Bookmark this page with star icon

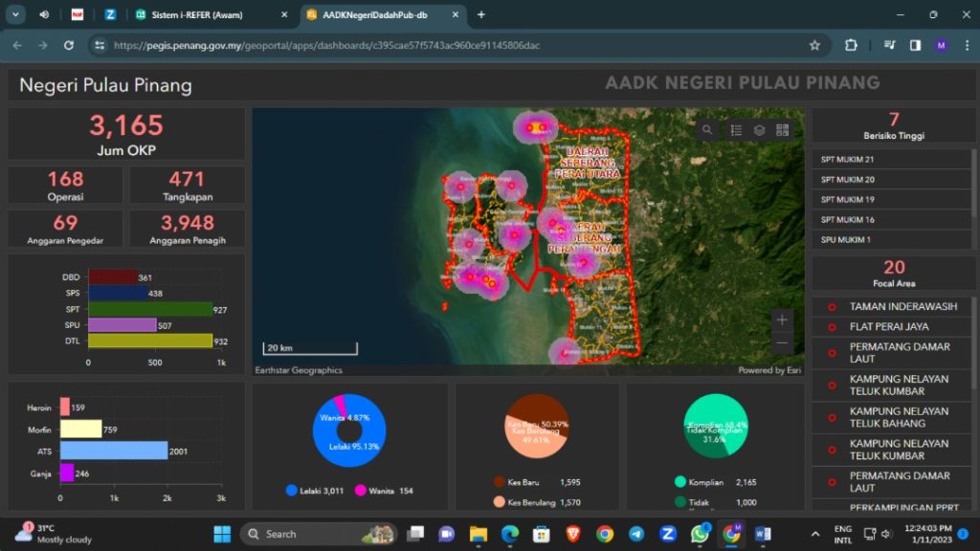coord(814,45)
